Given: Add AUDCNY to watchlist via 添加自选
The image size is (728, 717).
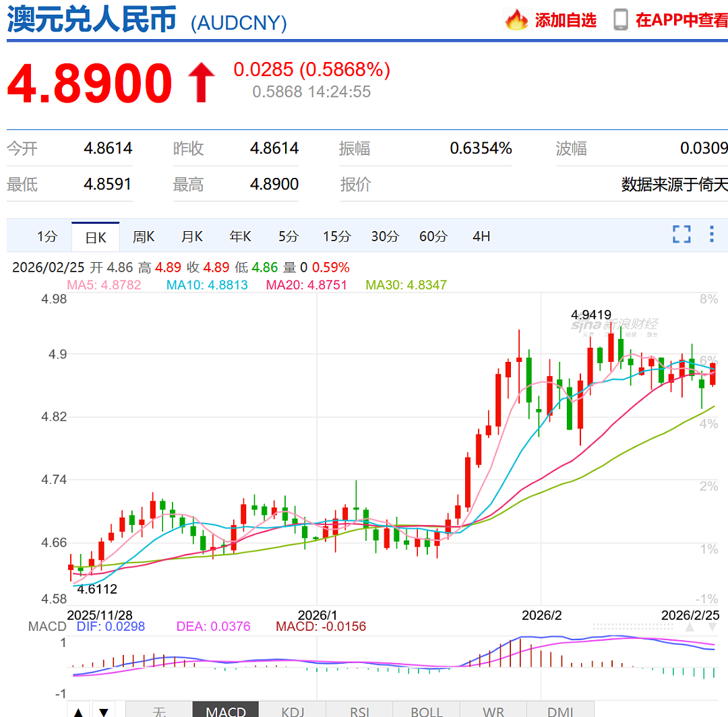Looking at the screenshot, I should (x=566, y=20).
